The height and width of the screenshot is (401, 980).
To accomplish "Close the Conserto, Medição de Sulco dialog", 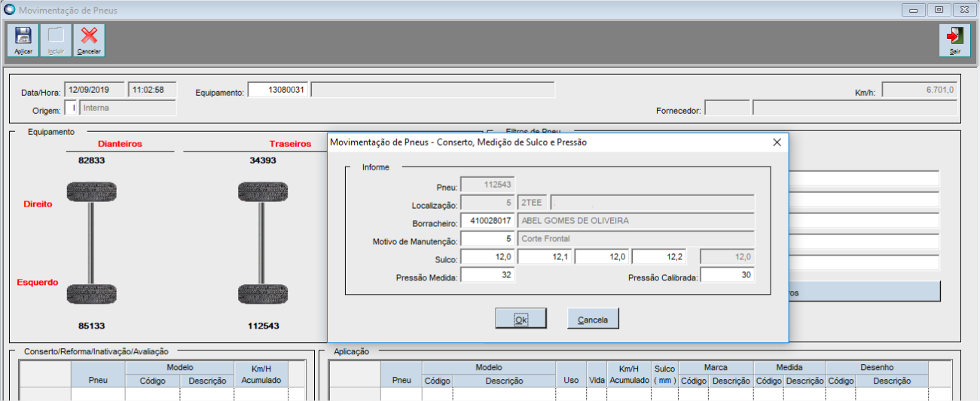I will (x=777, y=142).
